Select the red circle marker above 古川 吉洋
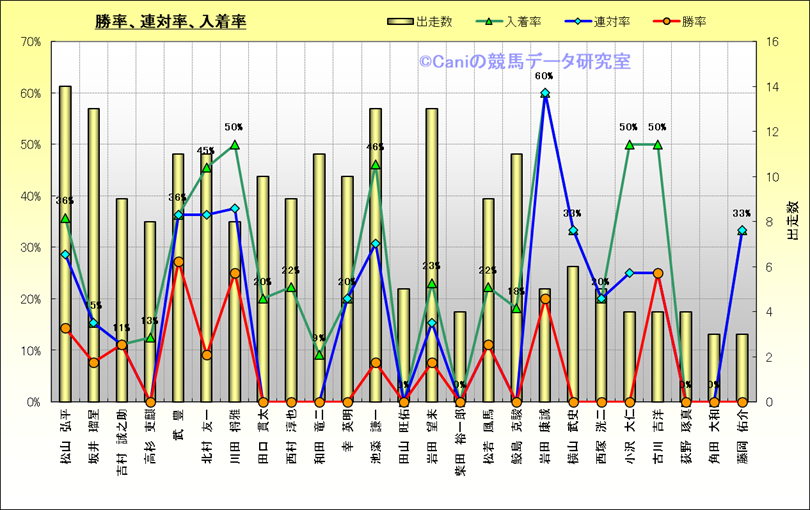The image size is (810, 510). pos(658,273)
